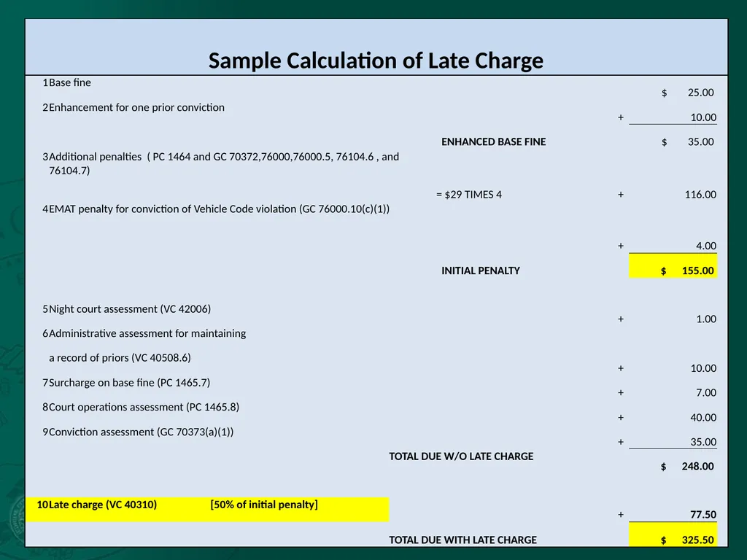The width and height of the screenshot is (747, 560).
Task: Click the continuation text '76104.7)'
Action: (x=69, y=171)
